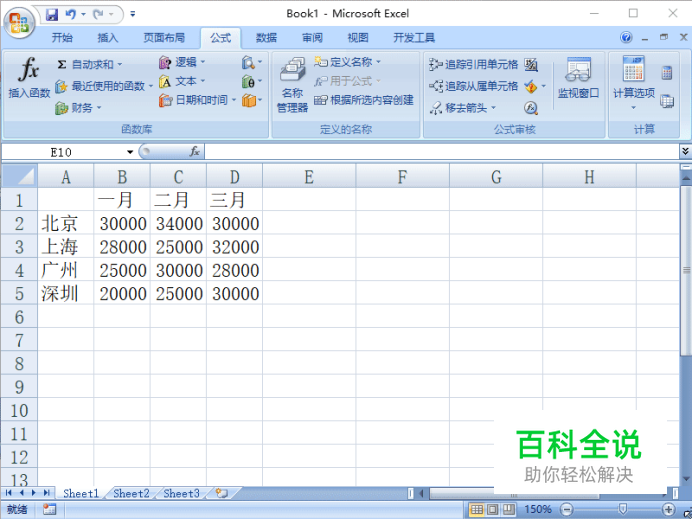
Task: Switch to Normal view
Action: [x=477, y=510]
